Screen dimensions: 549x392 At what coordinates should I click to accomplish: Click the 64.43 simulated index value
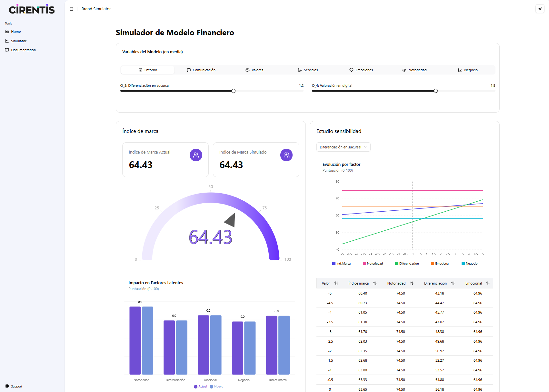click(231, 165)
